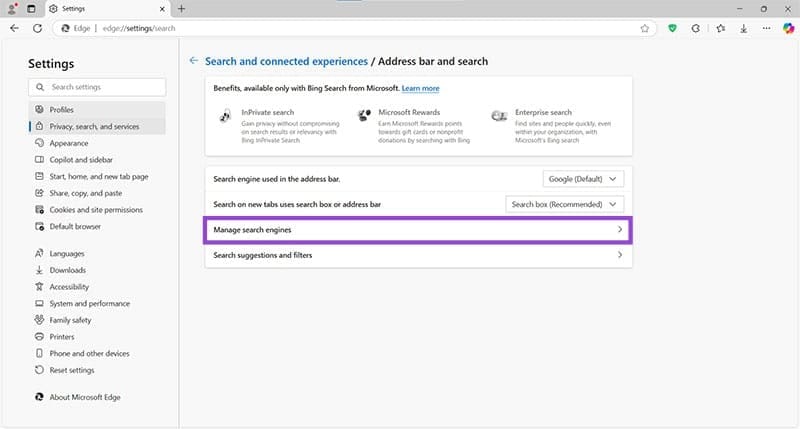This screenshot has width=800, height=429.
Task: Click the Printers sidebar icon
Action: (39, 337)
